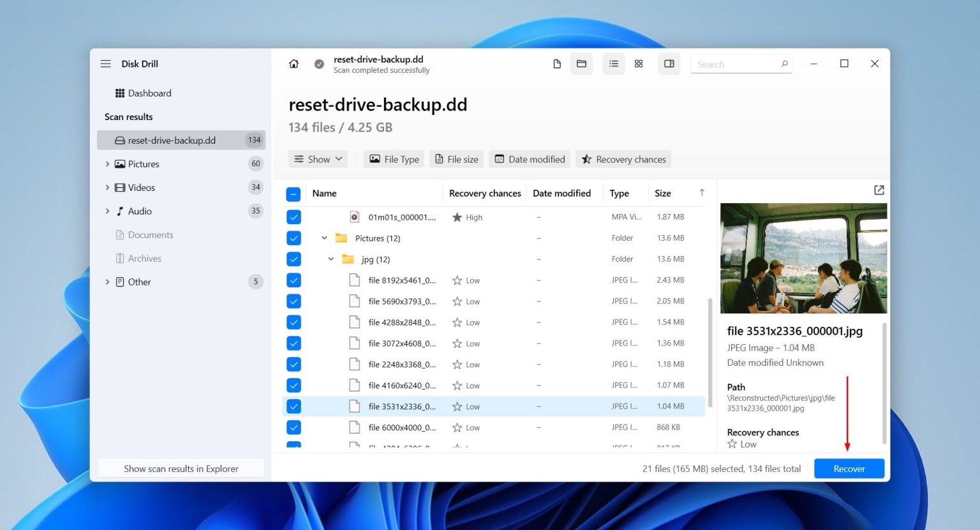Select the list view layout icon
The width and height of the screenshot is (980, 530).
[x=614, y=64]
